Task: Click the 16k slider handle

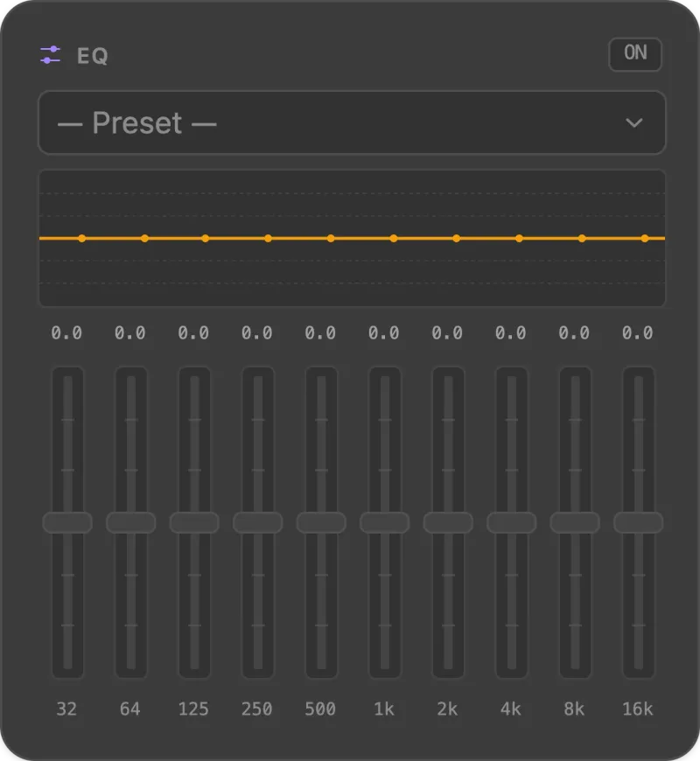Action: point(639,523)
